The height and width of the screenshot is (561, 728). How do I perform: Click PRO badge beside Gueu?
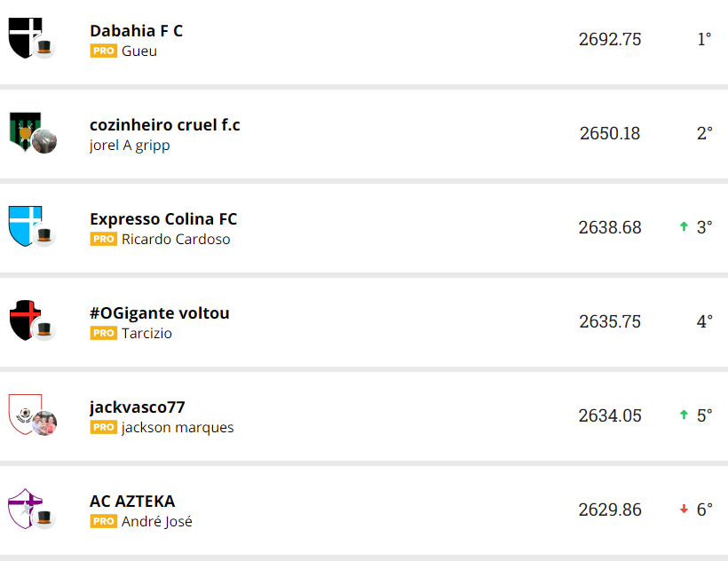tap(103, 51)
